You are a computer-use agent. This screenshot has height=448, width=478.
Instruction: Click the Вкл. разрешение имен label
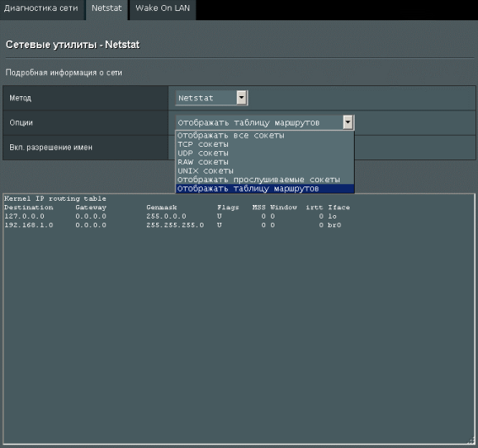[51, 148]
